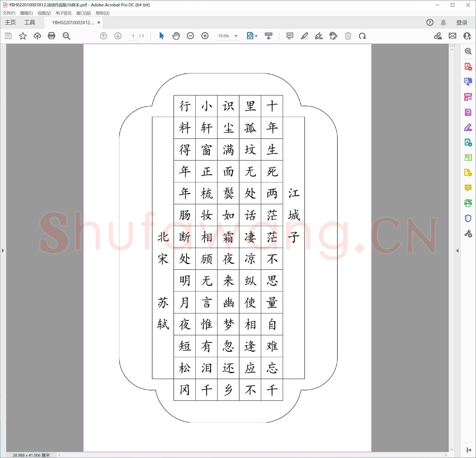Go to next page arrow
The width and height of the screenshot is (476, 458).
[x=118, y=36]
